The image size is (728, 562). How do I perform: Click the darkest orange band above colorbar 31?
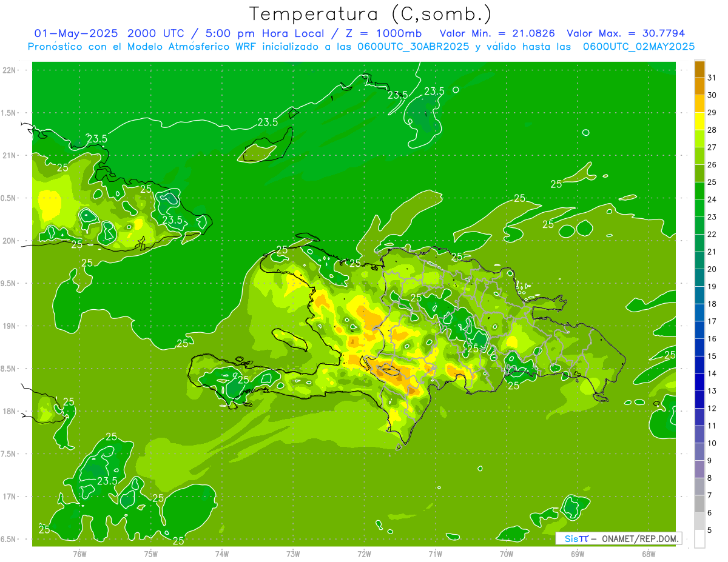coord(699,69)
